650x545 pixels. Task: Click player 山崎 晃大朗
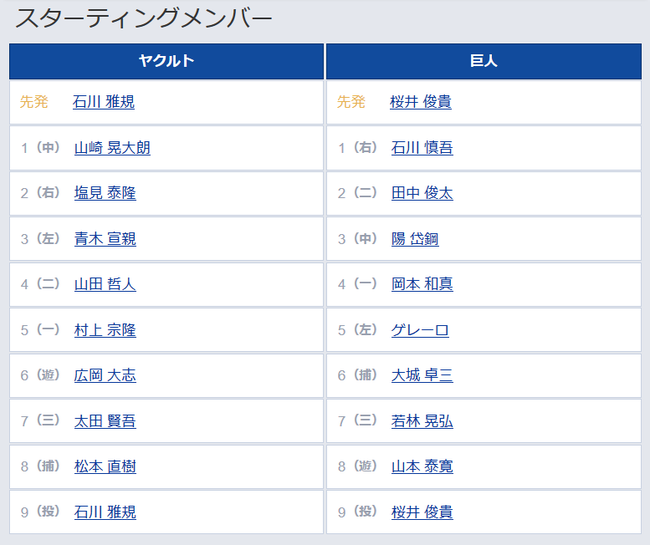pyautogui.click(x=112, y=148)
